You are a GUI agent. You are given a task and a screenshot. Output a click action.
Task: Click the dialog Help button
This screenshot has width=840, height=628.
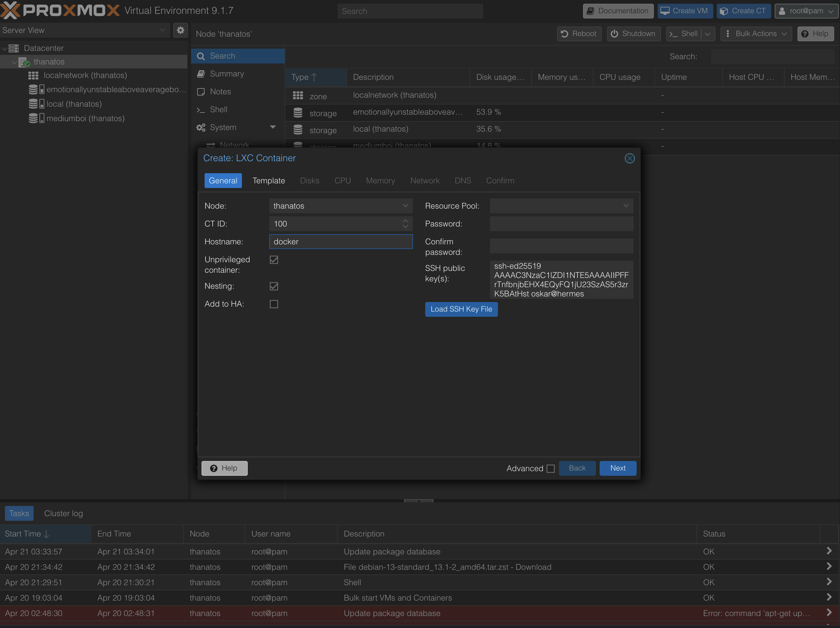click(x=224, y=468)
